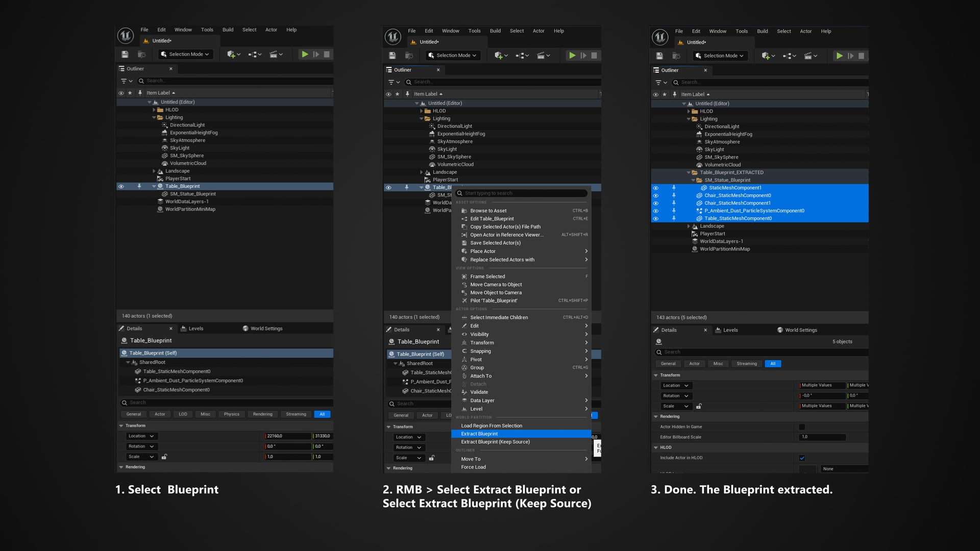Choose Extract Blueprint (Keep Source) menu entry

pyautogui.click(x=521, y=442)
